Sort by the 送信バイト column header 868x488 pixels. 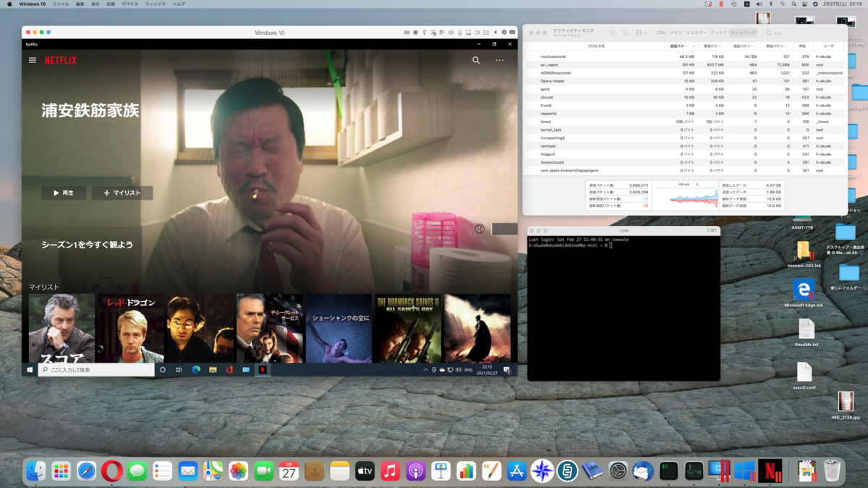tap(680, 46)
